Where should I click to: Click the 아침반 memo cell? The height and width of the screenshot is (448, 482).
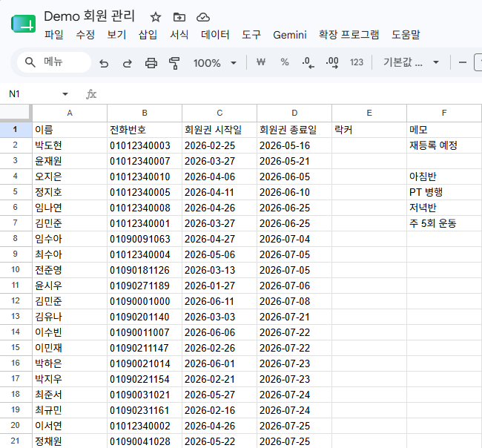coord(444,177)
